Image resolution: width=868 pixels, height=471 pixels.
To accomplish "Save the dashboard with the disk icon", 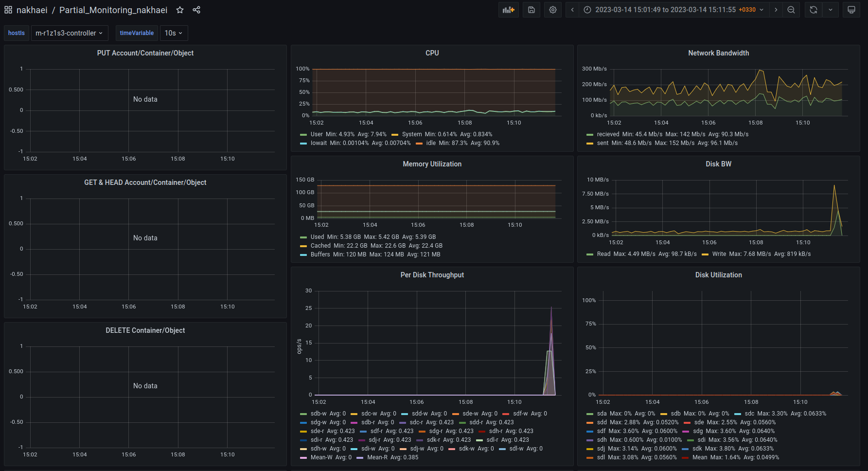I will [x=531, y=10].
